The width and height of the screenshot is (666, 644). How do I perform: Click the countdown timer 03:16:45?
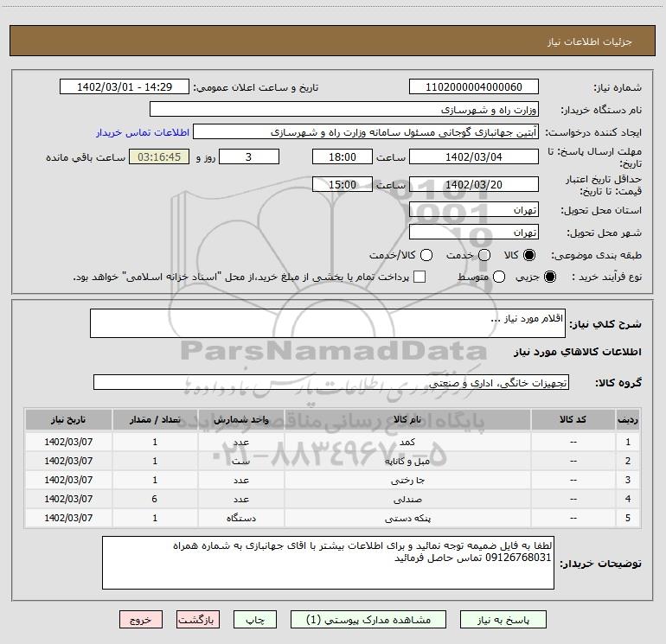pyautogui.click(x=159, y=156)
